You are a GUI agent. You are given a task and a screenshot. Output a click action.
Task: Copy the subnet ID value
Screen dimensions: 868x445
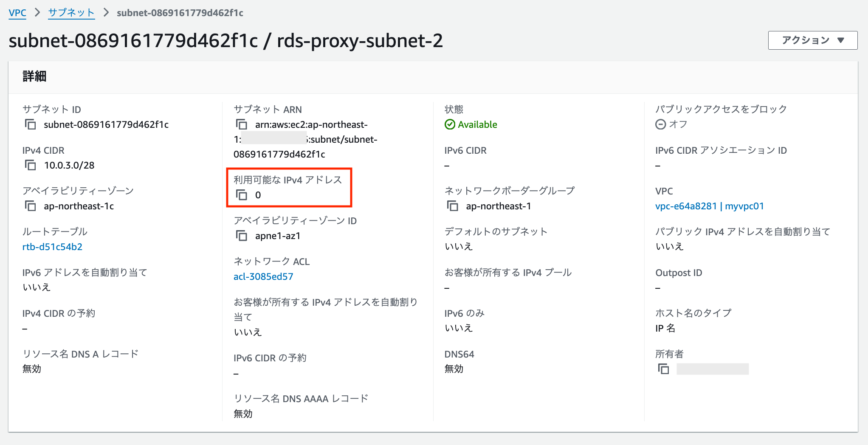click(30, 124)
